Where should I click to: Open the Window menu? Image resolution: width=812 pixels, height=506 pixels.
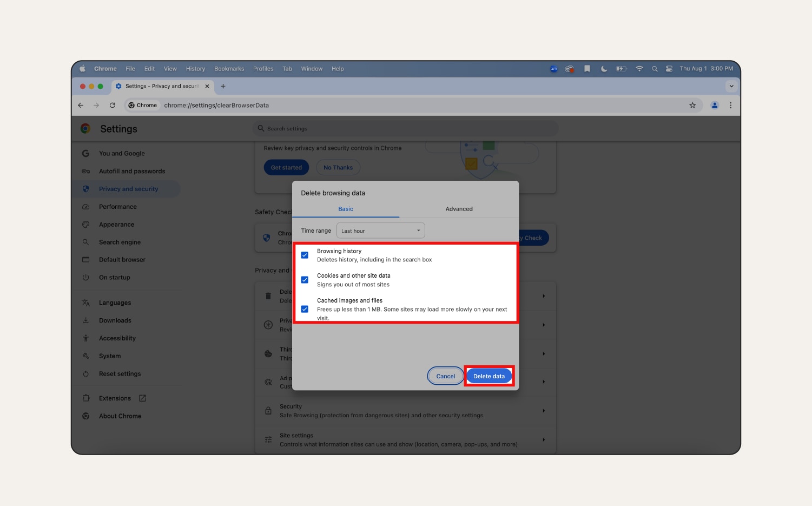click(x=312, y=69)
